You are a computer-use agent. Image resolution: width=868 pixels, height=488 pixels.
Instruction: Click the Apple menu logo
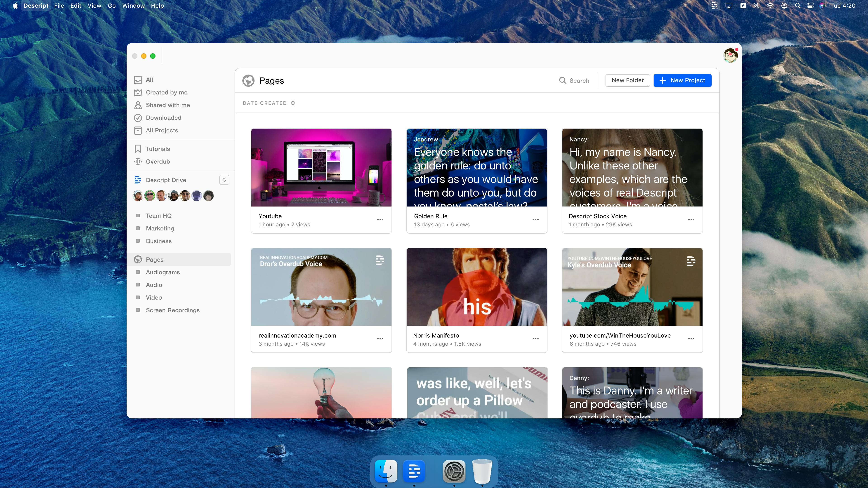tap(15, 6)
